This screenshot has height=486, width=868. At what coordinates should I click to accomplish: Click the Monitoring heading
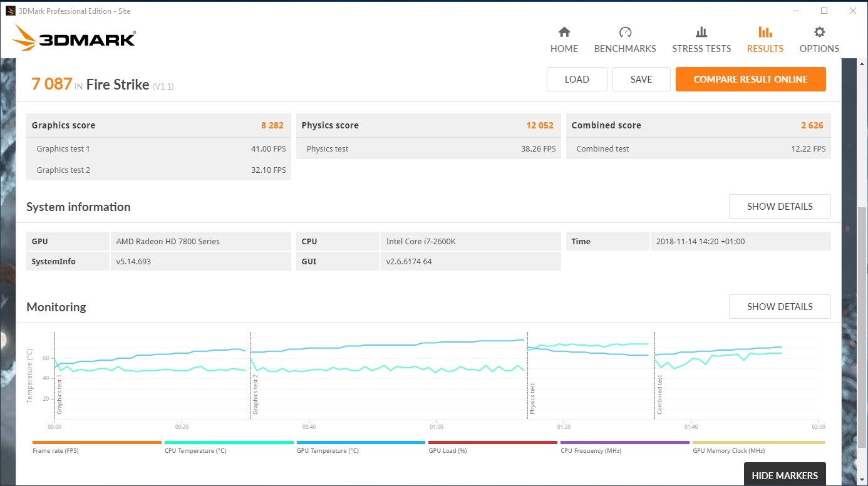click(56, 307)
